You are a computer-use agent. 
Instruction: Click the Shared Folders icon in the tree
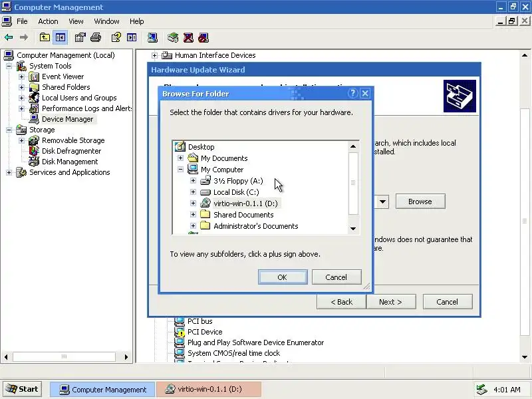click(34, 87)
